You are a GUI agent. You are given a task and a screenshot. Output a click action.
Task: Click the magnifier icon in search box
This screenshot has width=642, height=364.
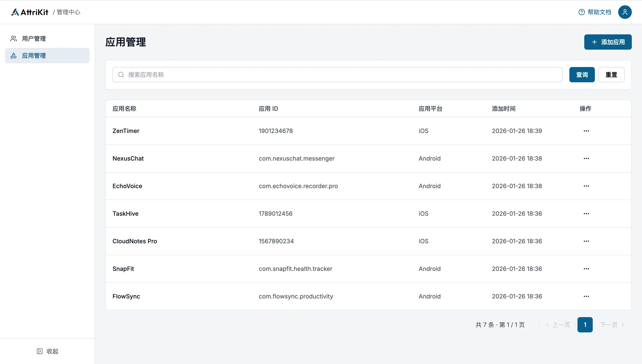121,75
